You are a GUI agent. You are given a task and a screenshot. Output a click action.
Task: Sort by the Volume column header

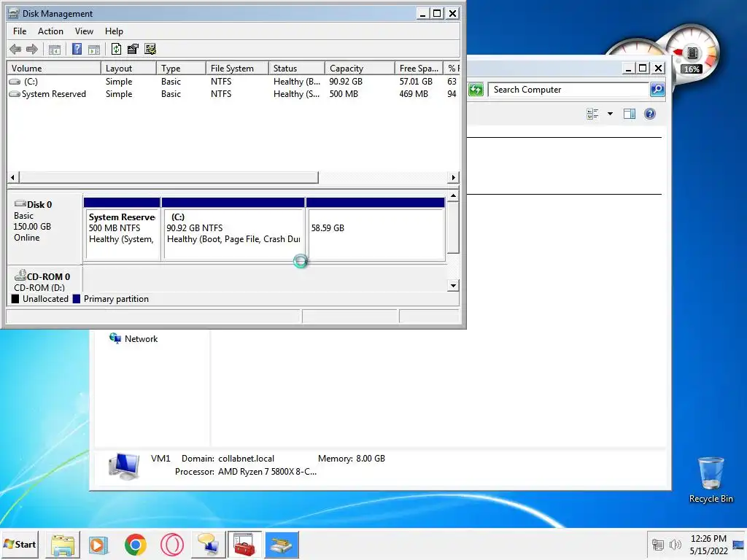pos(54,68)
